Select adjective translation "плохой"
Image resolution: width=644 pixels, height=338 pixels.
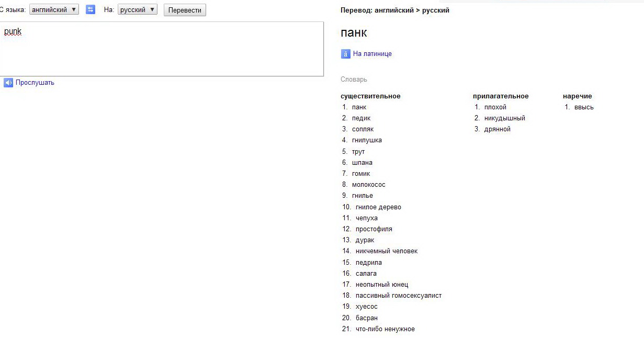[495, 107]
